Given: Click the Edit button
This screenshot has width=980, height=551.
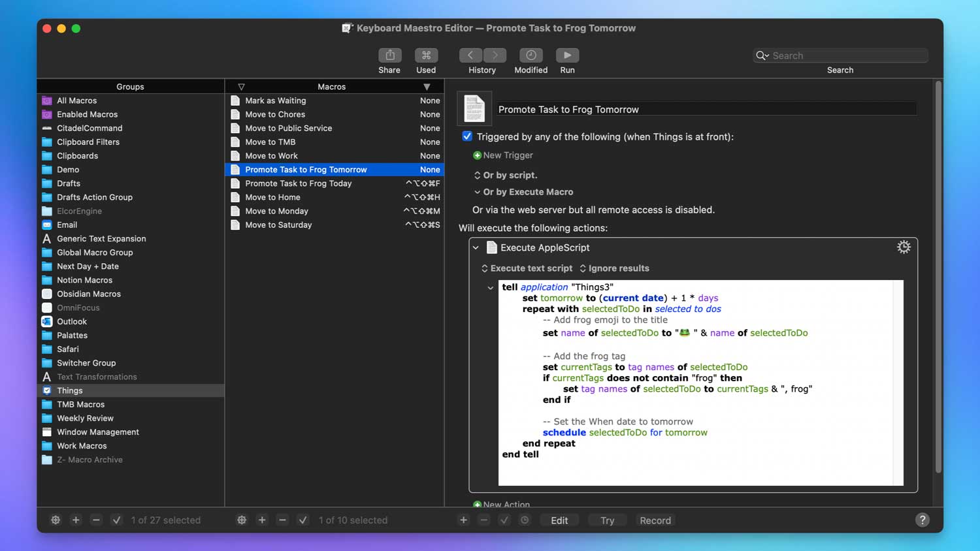Looking at the screenshot, I should coord(559,520).
